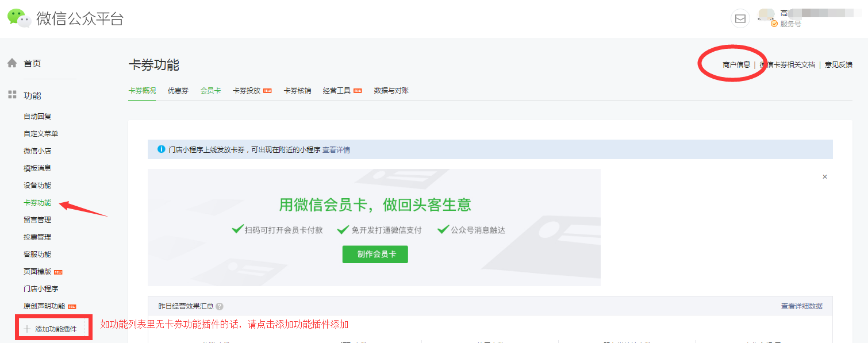Click the 微信公众平台 title text
The image size is (868, 343).
80,19
